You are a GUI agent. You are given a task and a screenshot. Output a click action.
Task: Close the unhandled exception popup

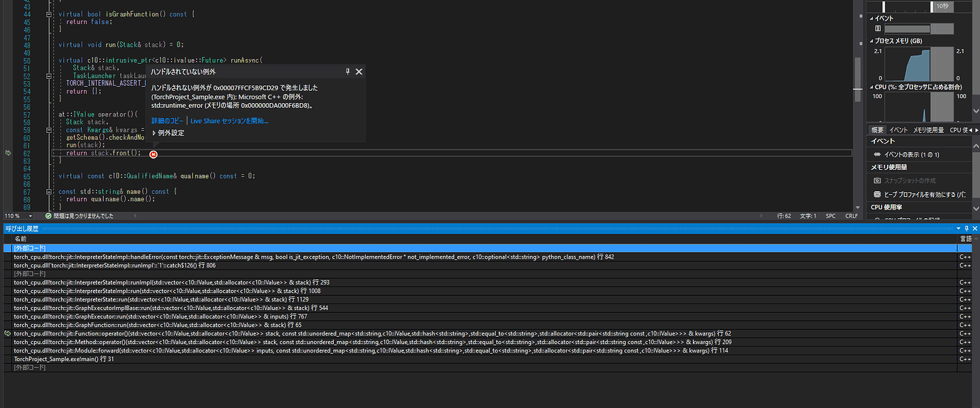pos(359,72)
